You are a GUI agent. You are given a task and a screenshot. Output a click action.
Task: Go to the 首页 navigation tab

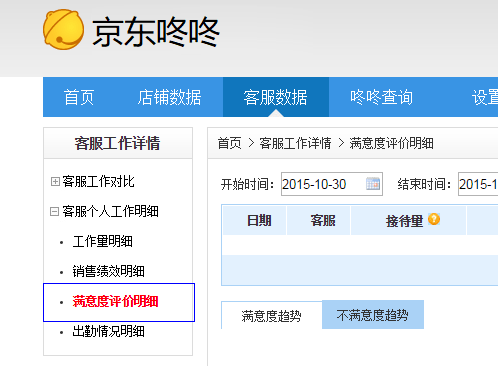coord(79,97)
